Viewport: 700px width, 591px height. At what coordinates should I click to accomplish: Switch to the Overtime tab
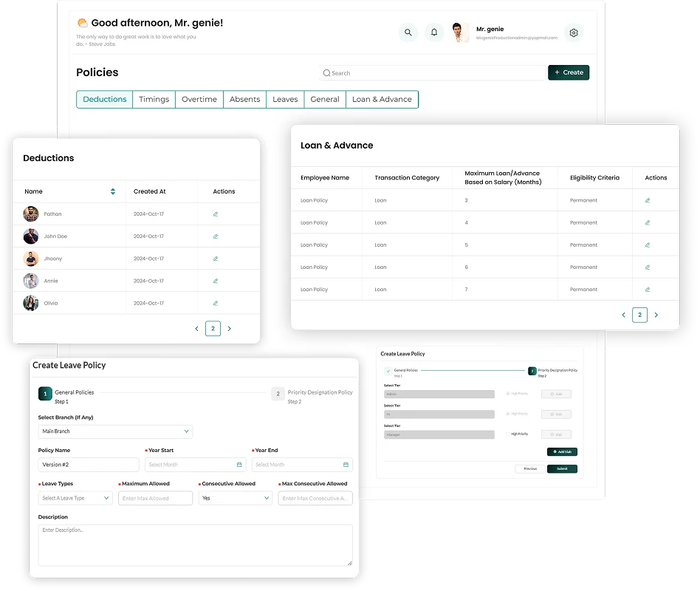pyautogui.click(x=199, y=100)
